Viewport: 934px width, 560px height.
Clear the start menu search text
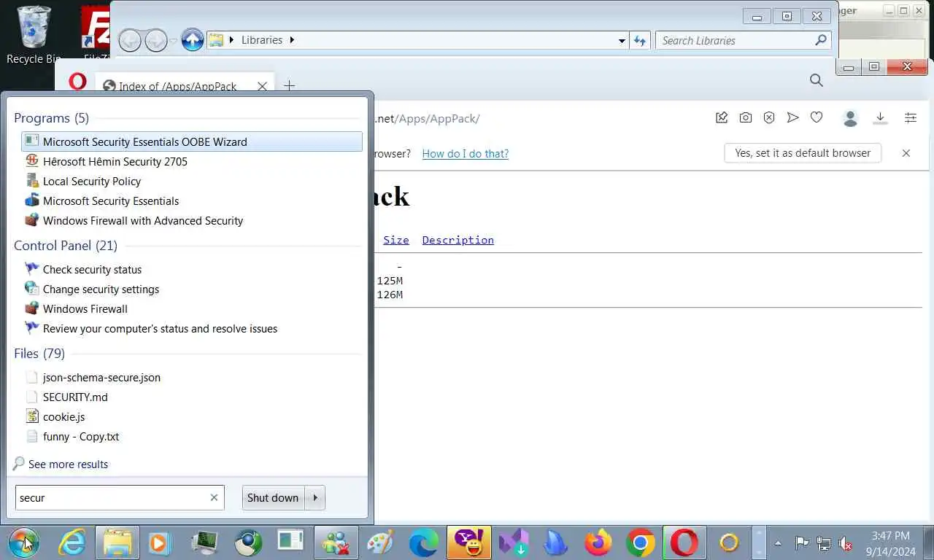[x=214, y=497]
